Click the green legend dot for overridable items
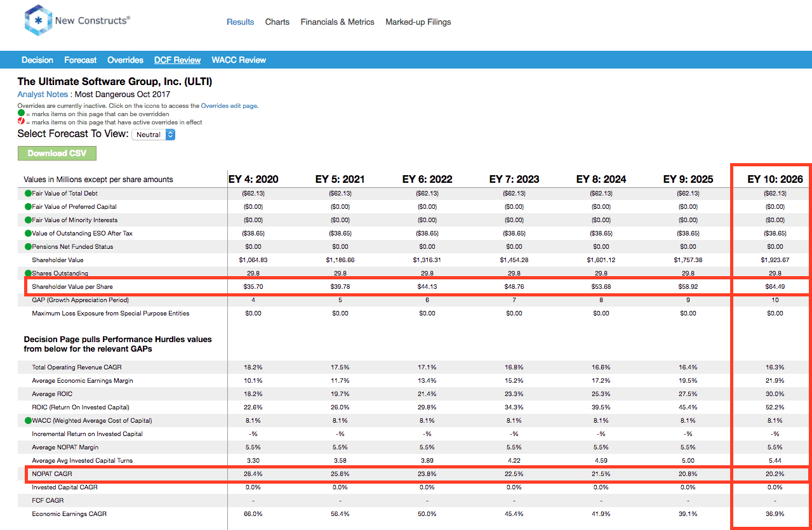Image resolution: width=812 pixels, height=530 pixels. point(21,114)
